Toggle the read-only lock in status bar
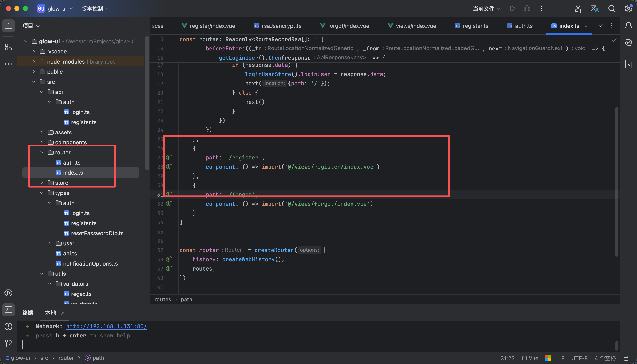Screen dimensions: 637x364 pyautogui.click(x=626, y=358)
